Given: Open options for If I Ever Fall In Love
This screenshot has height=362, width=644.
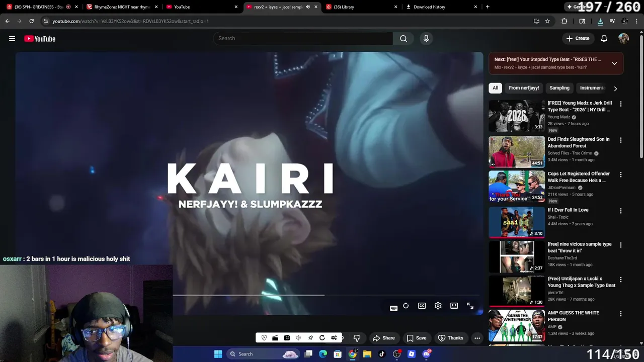Looking at the screenshot, I should click(x=620, y=211).
